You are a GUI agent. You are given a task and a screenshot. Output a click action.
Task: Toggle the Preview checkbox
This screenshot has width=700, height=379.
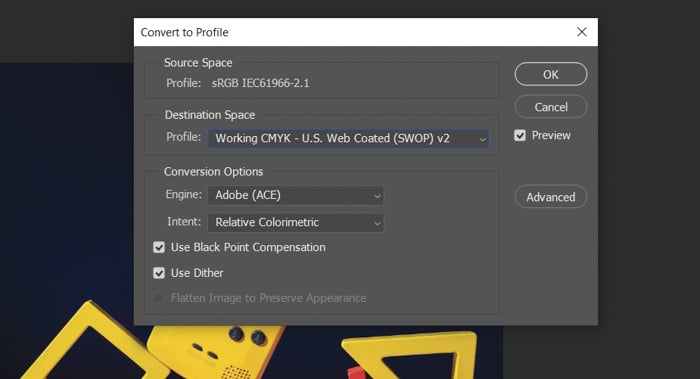pyautogui.click(x=520, y=135)
